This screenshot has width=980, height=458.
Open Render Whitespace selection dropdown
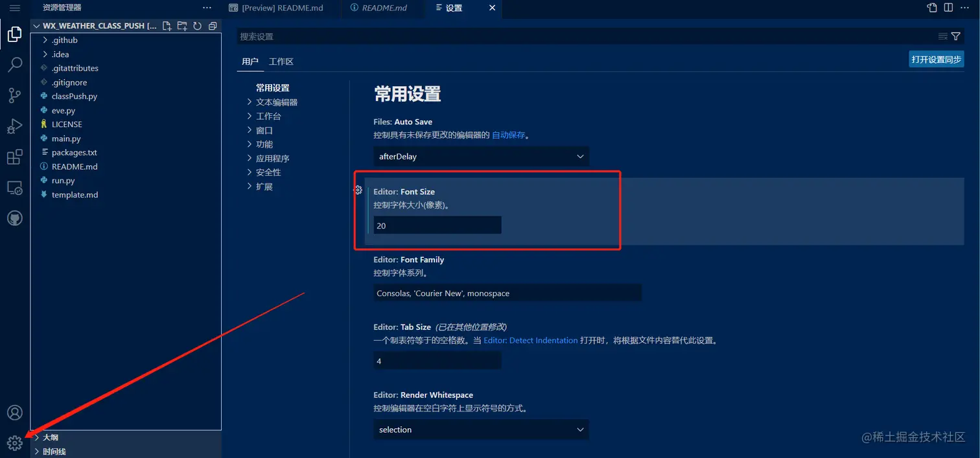[x=482, y=429]
